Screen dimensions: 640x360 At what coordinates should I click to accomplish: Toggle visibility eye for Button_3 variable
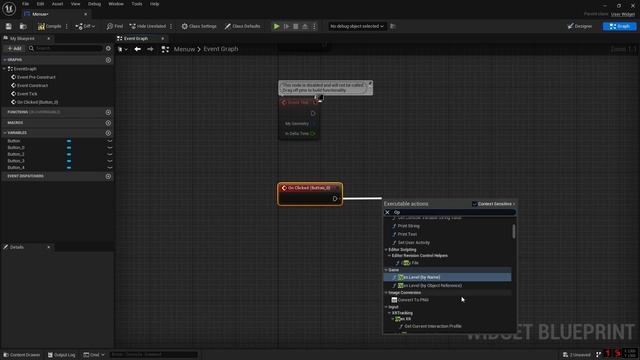pos(109,161)
